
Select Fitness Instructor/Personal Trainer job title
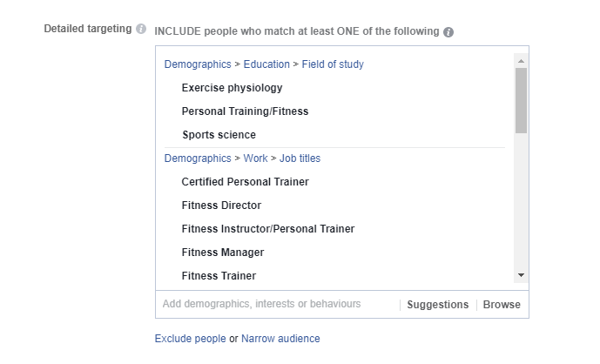pos(267,229)
